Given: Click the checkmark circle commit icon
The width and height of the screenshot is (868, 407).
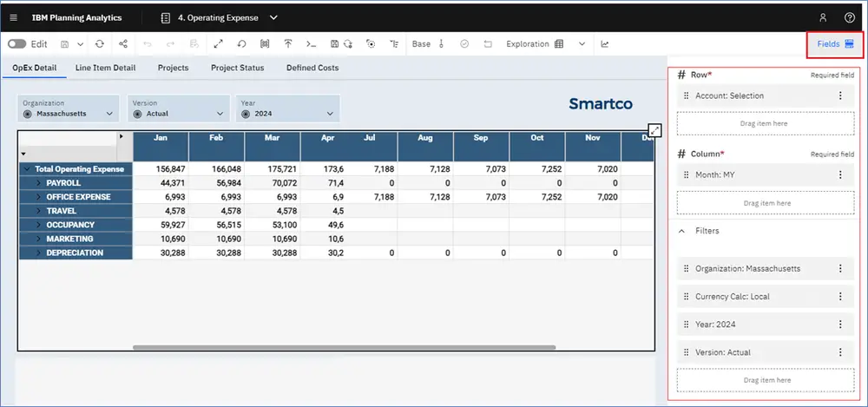Looking at the screenshot, I should (x=464, y=43).
